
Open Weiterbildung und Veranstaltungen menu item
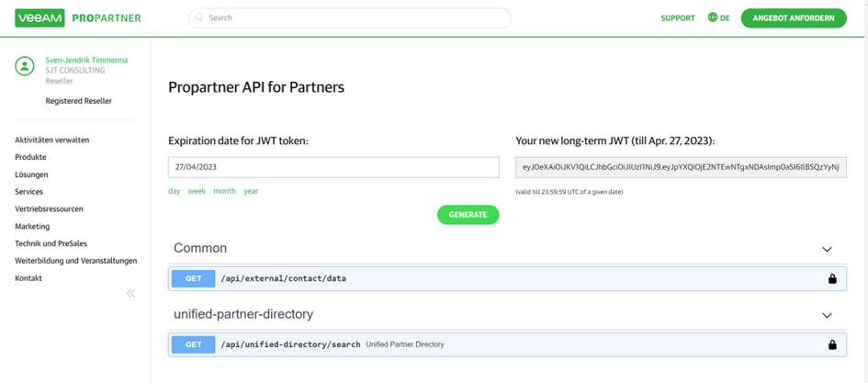click(76, 261)
